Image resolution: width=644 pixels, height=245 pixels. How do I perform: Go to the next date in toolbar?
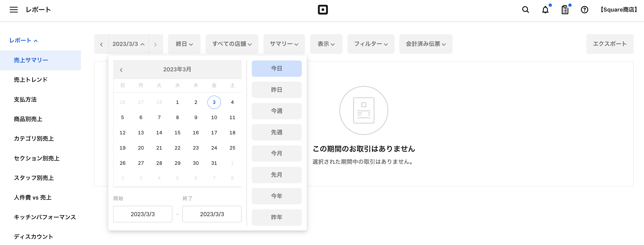155,44
